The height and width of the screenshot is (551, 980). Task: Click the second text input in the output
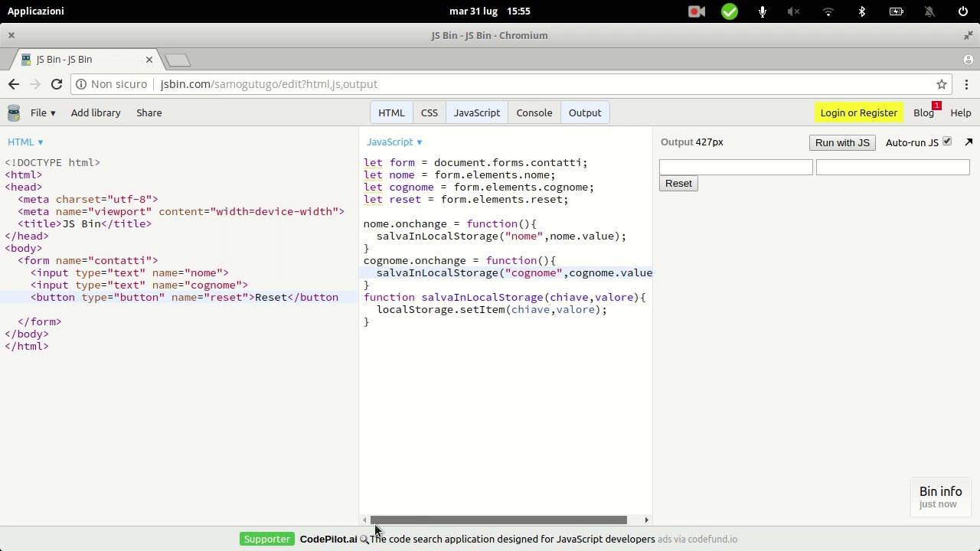coord(893,167)
